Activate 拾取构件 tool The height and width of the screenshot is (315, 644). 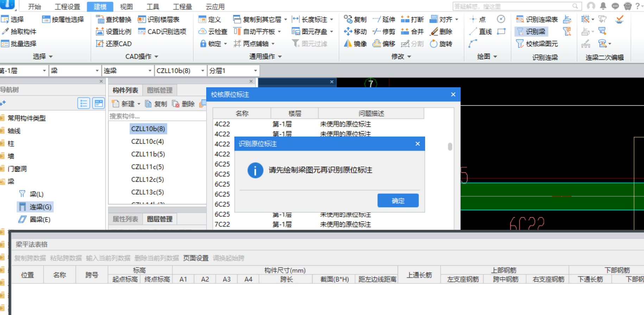click(x=19, y=31)
